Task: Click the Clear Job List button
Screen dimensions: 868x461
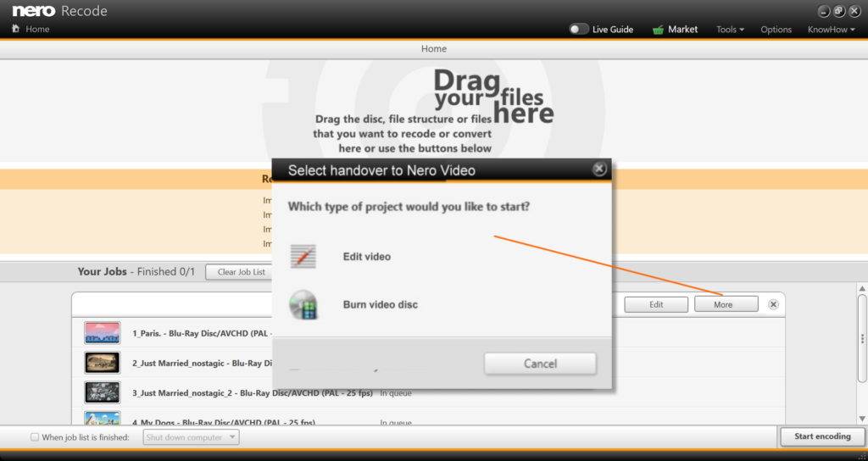Action: click(241, 272)
